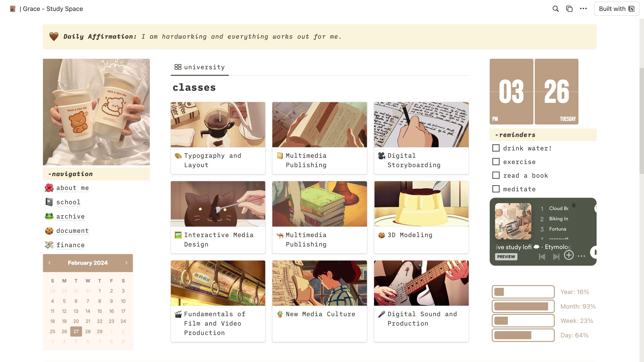
Task: Check the drink water! reminder
Action: coord(496,148)
